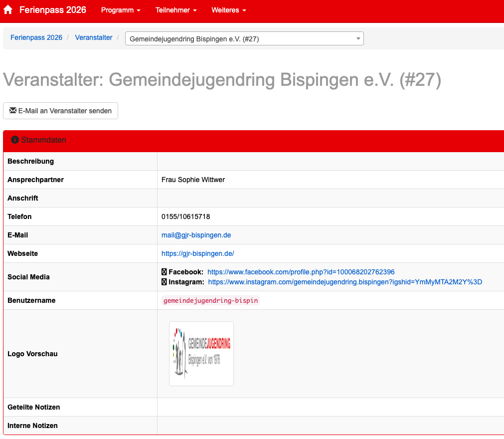Click the home icon in the navbar
504x439 pixels.
tap(8, 10)
